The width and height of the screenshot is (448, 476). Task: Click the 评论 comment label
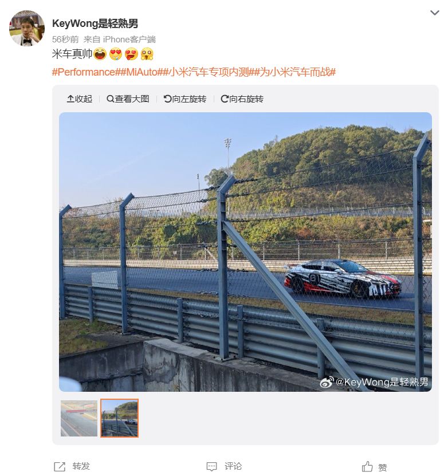tap(233, 466)
